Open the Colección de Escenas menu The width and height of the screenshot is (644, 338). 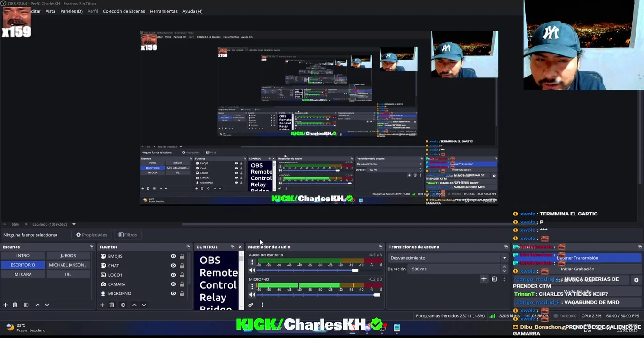(x=124, y=11)
